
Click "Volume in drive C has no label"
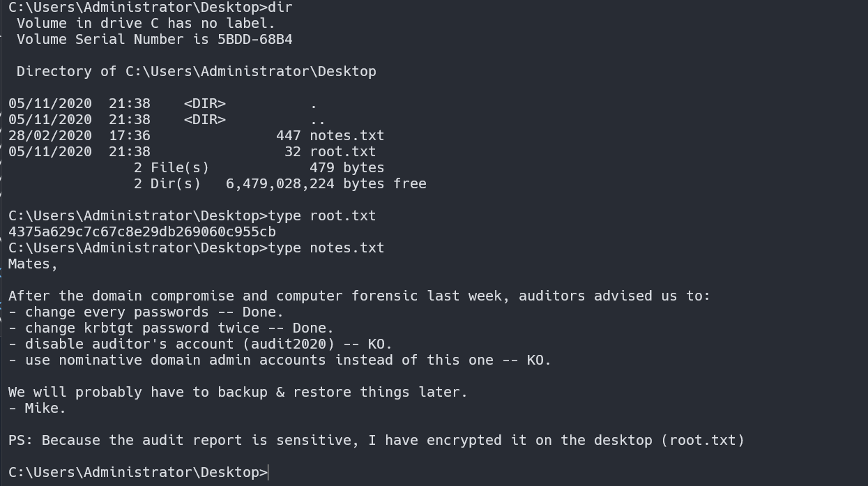tap(146, 24)
